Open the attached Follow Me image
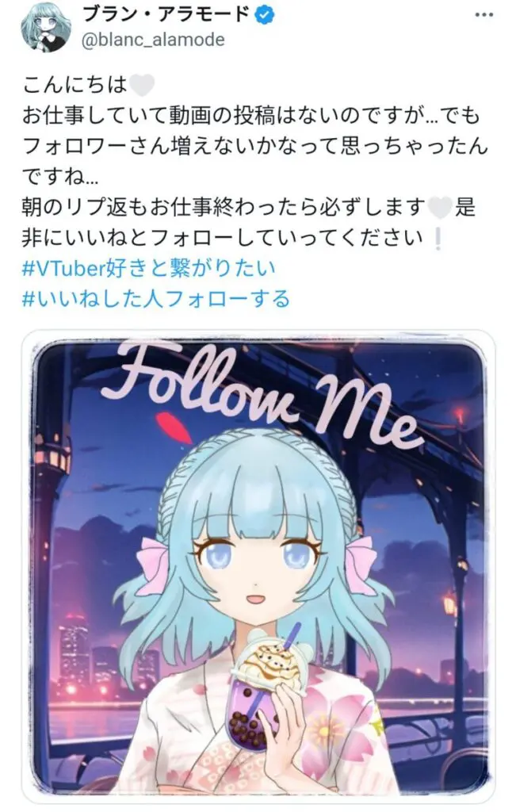Screen dimensions: 516x812 point(258,567)
